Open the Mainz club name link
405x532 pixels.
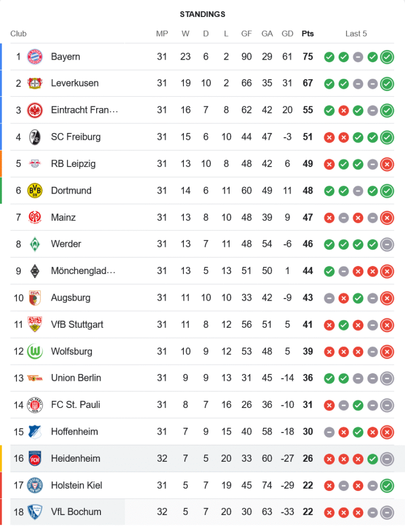63,217
